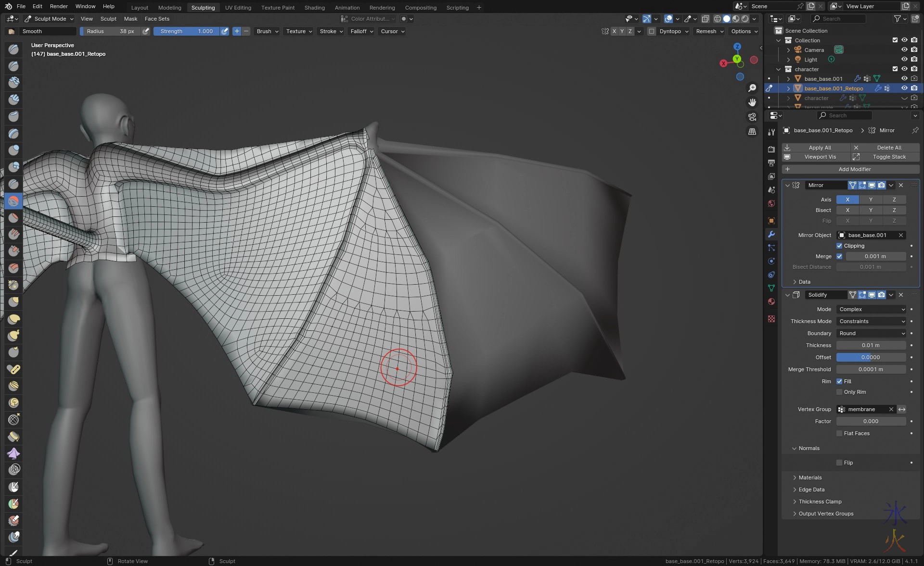Screen dimensions: 924x566
Task: Invert vertex group influence arrows icon
Action: coord(902,409)
